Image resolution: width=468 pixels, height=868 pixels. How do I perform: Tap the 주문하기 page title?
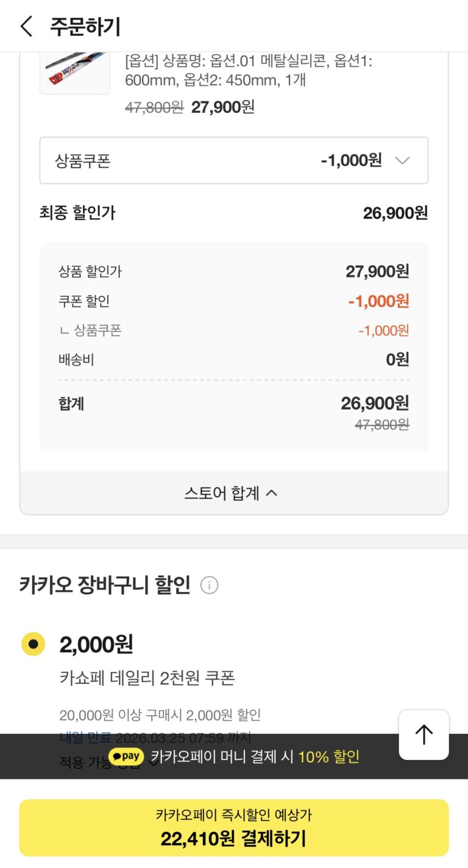coord(85,27)
